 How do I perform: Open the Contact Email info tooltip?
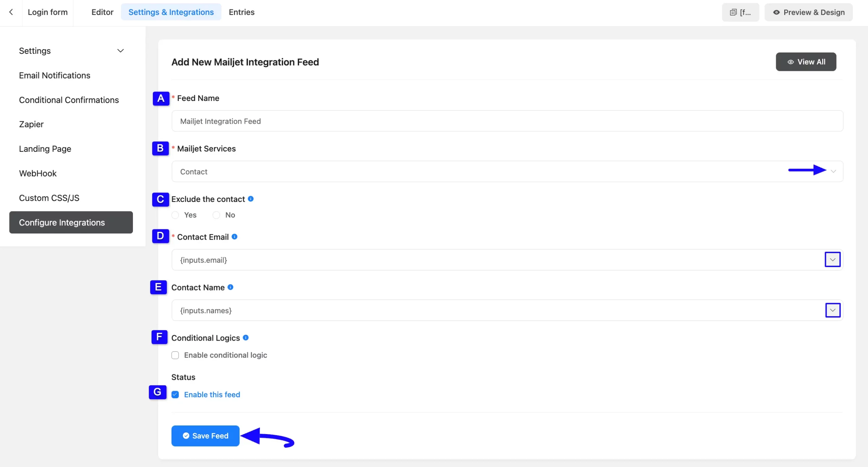pos(234,237)
